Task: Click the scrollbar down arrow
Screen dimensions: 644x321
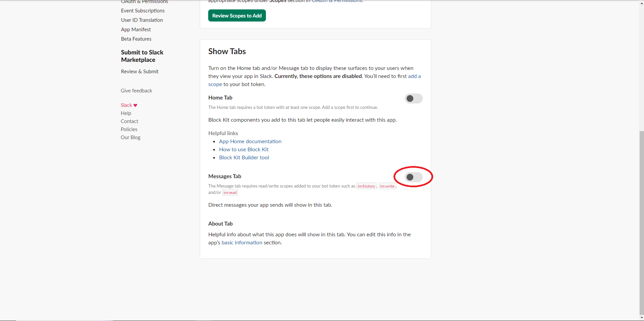Action: coord(641,317)
